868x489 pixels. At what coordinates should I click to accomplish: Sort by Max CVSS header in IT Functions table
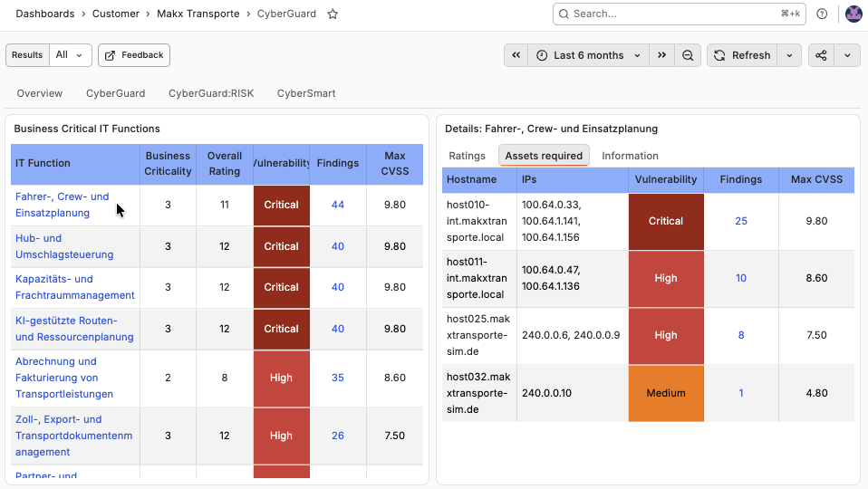pyautogui.click(x=395, y=164)
